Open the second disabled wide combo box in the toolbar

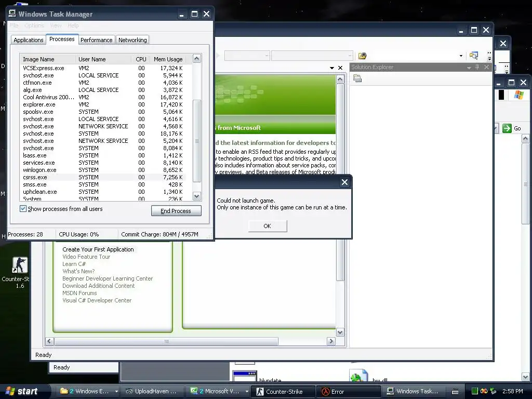point(312,55)
